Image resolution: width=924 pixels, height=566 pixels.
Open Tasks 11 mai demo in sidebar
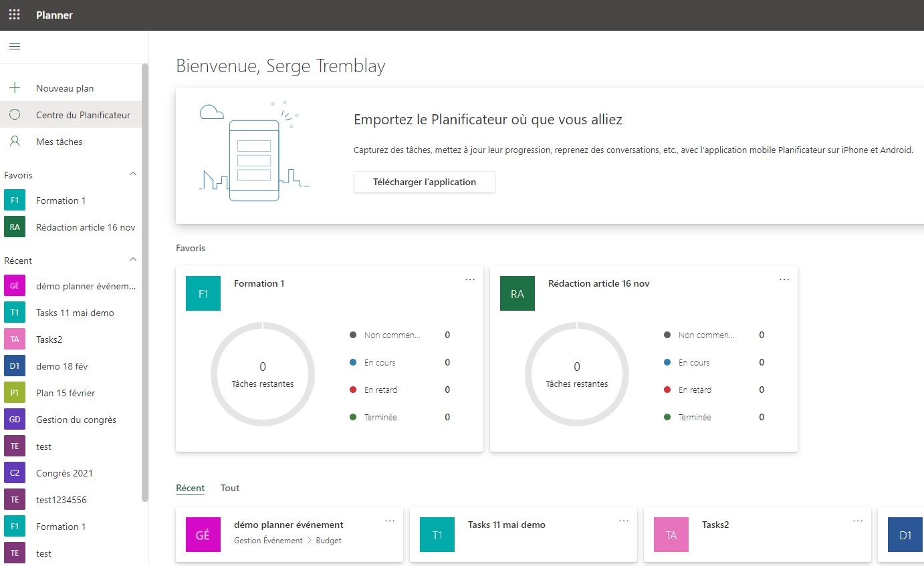[x=71, y=313]
